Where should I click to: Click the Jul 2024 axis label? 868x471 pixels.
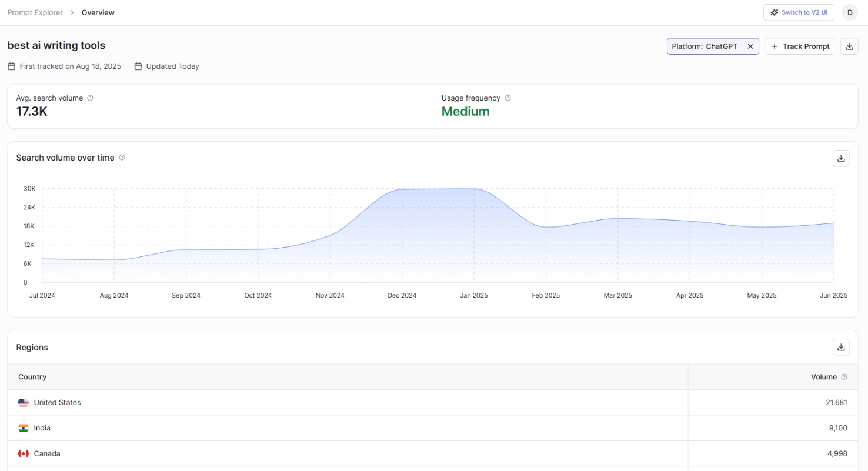[42, 296]
